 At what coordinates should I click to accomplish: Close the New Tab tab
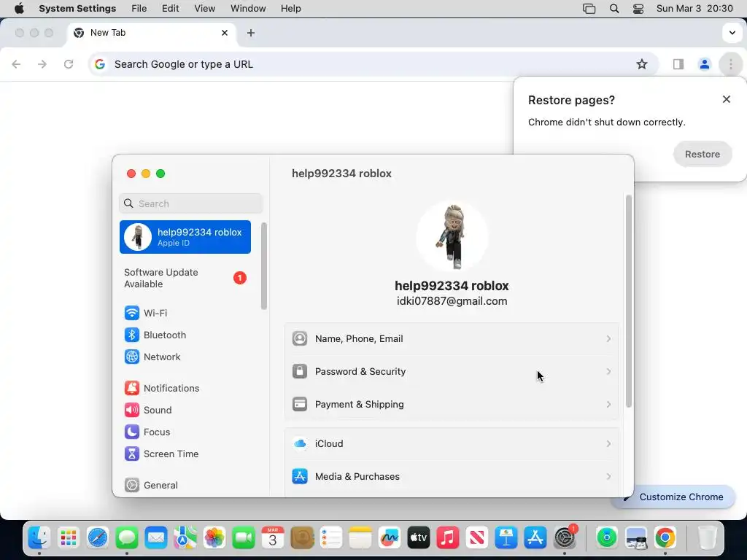225,33
